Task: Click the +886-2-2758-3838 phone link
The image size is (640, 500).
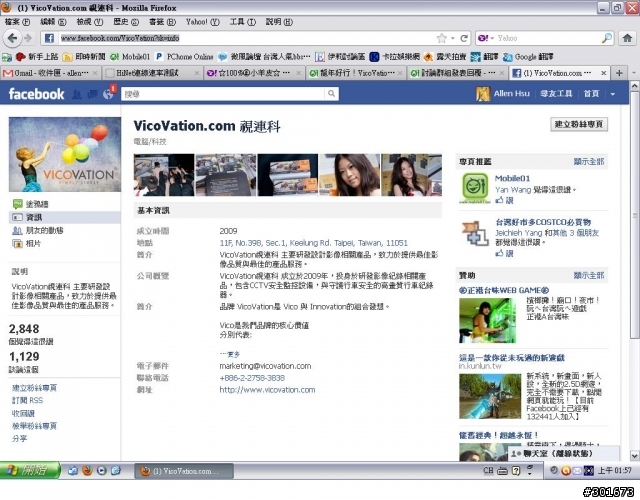Action: point(252,378)
